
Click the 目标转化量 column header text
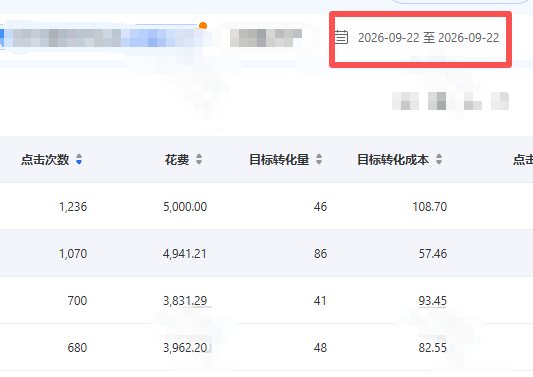(x=279, y=159)
